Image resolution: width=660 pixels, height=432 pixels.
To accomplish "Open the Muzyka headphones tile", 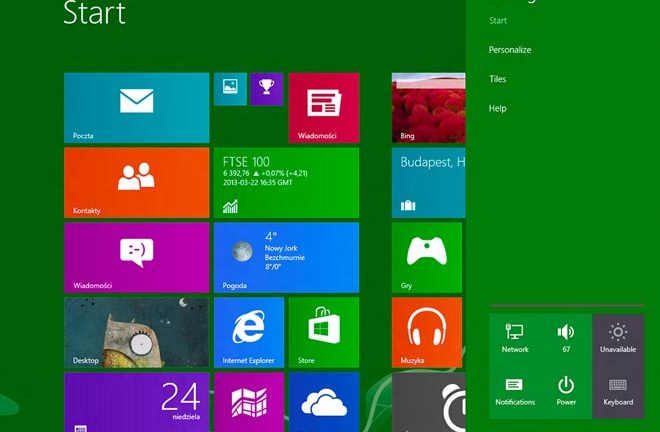I will (x=427, y=333).
